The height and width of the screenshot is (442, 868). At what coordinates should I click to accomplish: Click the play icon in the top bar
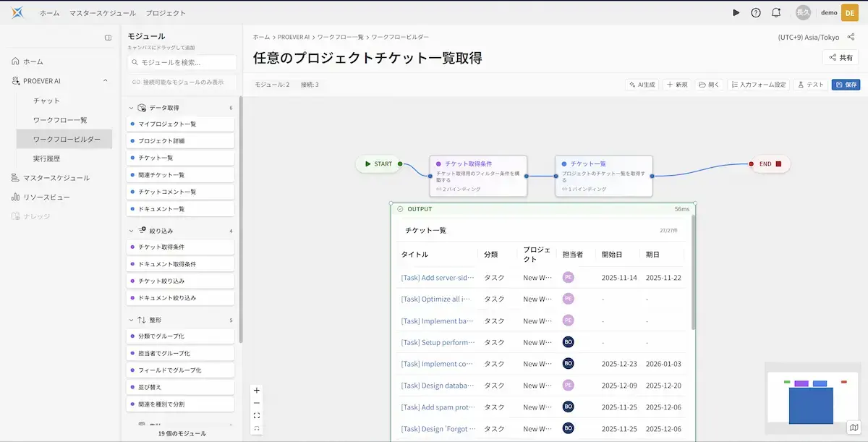[x=736, y=12]
